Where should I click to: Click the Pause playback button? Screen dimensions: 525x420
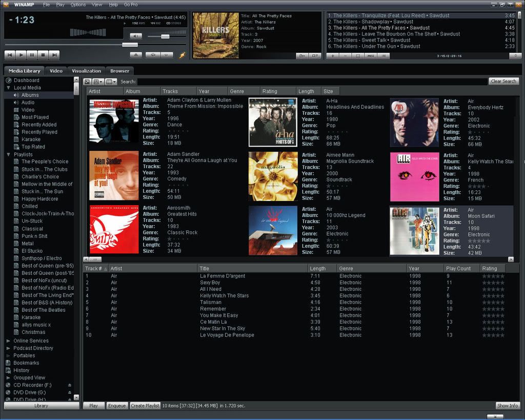(32, 55)
